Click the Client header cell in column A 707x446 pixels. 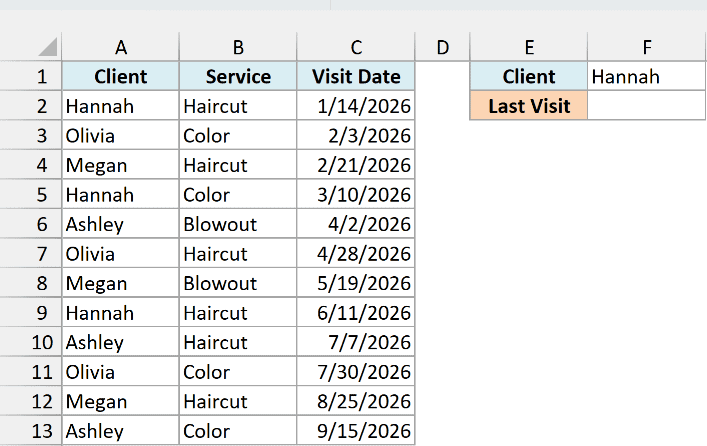pyautogui.click(x=120, y=76)
